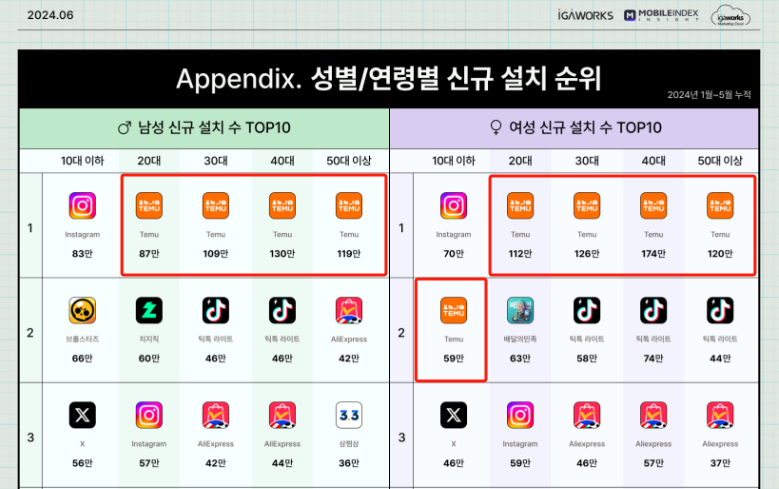The image size is (779, 489).
Task: Click the igaworks Marketing Cloud cloud logo
Action: pos(732,16)
